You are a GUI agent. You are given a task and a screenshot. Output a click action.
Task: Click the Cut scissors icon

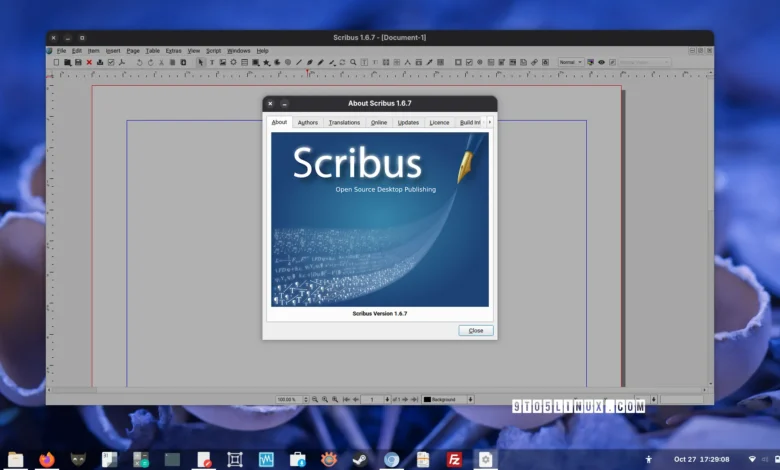[161, 62]
